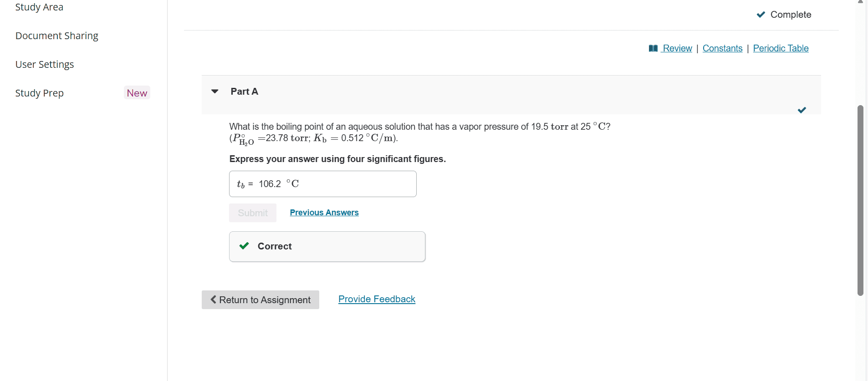Click the checkmark inside the Correct box
The width and height of the screenshot is (868, 381).
pos(244,246)
